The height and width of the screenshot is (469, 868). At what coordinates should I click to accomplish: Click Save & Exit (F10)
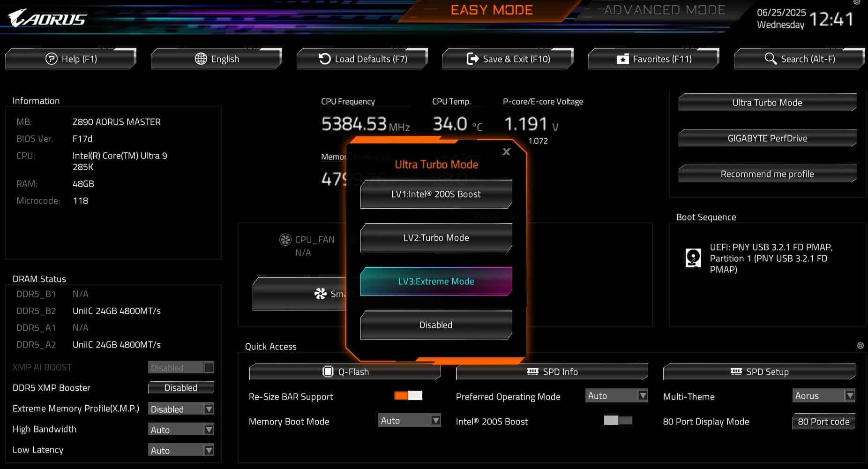[508, 59]
